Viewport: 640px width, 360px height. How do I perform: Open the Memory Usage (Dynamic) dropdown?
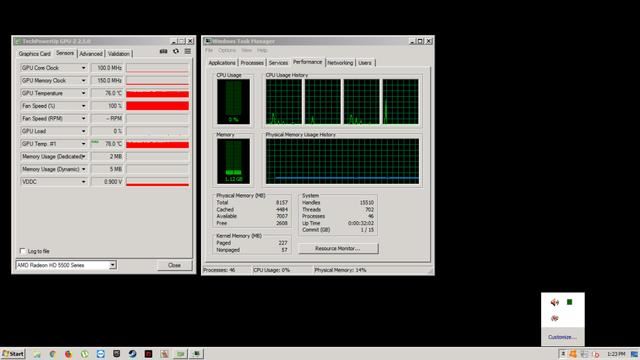click(83, 169)
